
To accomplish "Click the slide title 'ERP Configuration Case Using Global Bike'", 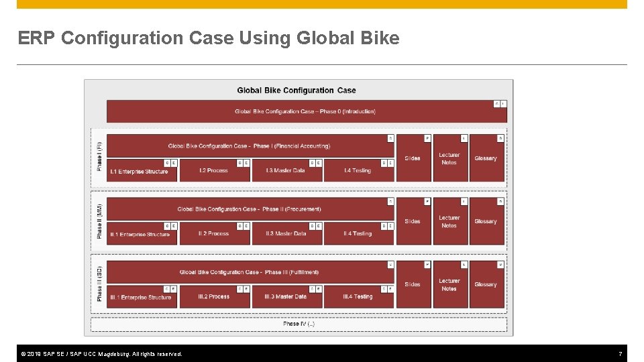I will click(209, 38).
